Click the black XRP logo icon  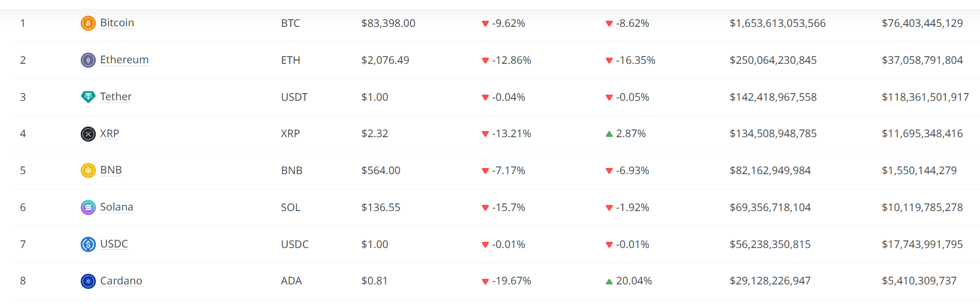[x=88, y=134]
